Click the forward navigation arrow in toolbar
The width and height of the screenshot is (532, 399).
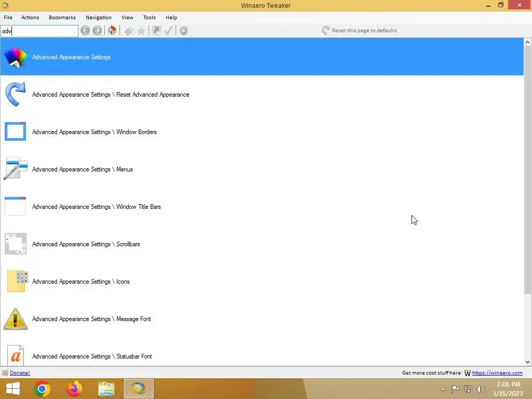97,31
